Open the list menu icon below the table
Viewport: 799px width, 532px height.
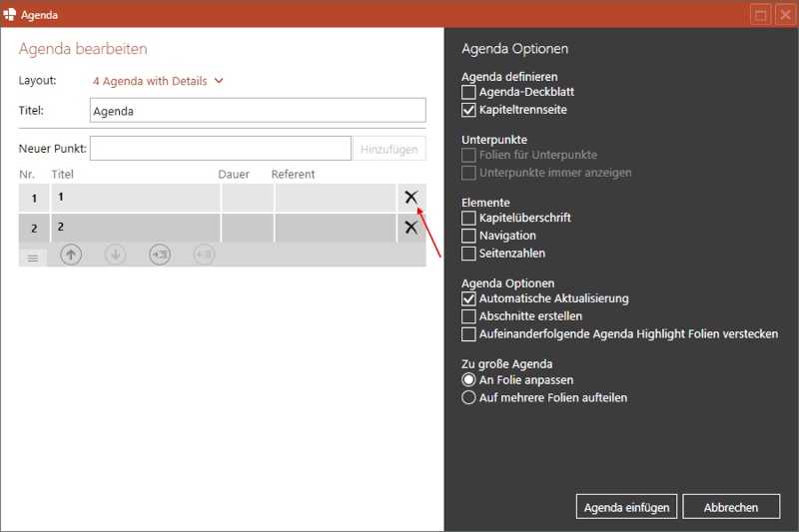point(32,257)
